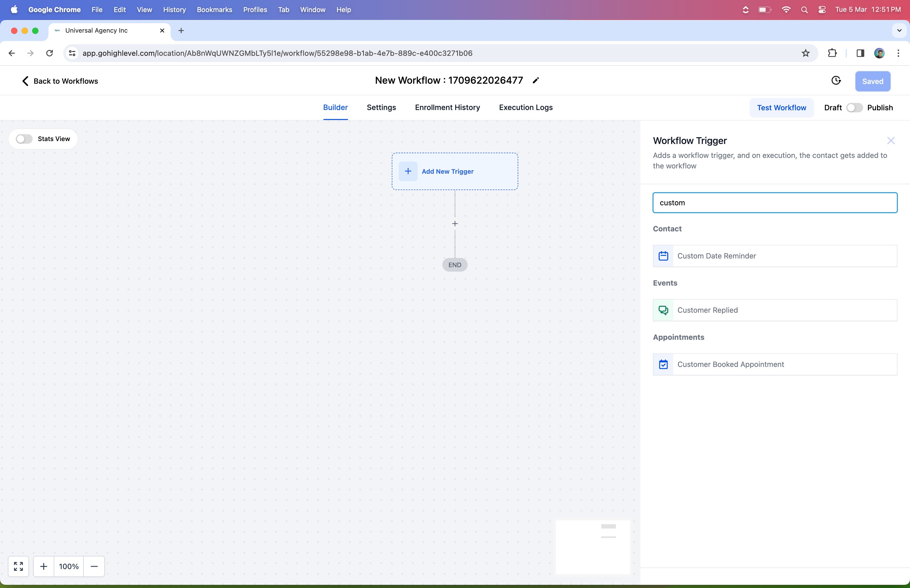This screenshot has width=910, height=588.
Task: Expand the Chrome tab search chevron
Action: click(x=899, y=31)
